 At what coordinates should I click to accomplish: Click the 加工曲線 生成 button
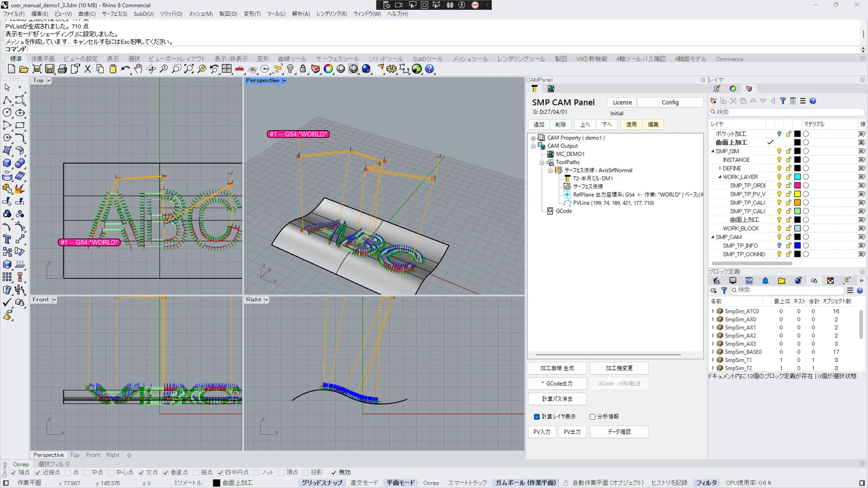pyautogui.click(x=557, y=368)
